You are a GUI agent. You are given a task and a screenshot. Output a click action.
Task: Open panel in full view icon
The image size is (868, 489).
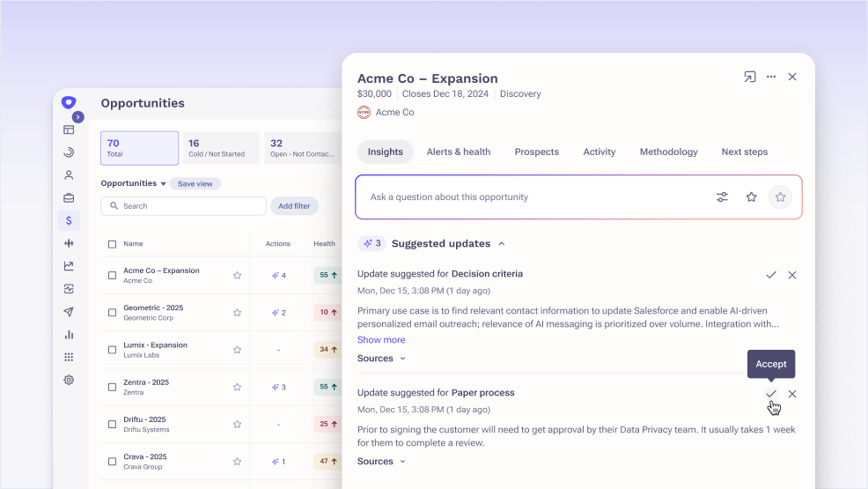pos(749,77)
